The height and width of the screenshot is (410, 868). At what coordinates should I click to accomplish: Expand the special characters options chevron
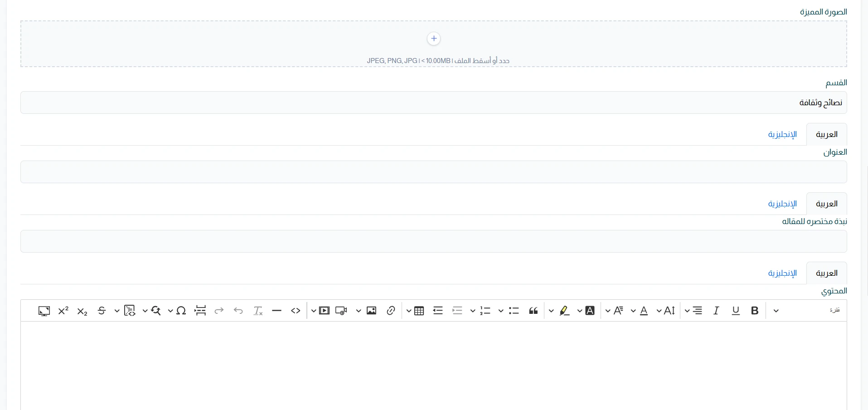(x=170, y=311)
